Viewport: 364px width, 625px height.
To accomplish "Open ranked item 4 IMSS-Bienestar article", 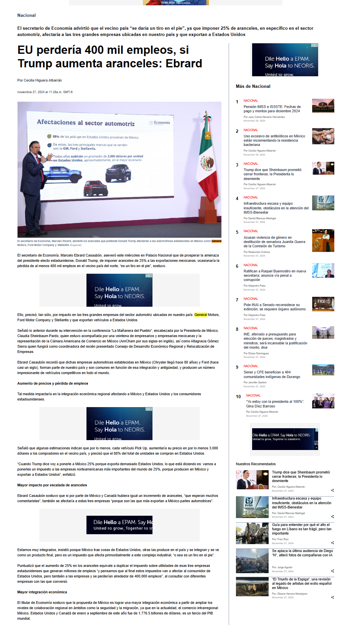I will pos(276,208).
